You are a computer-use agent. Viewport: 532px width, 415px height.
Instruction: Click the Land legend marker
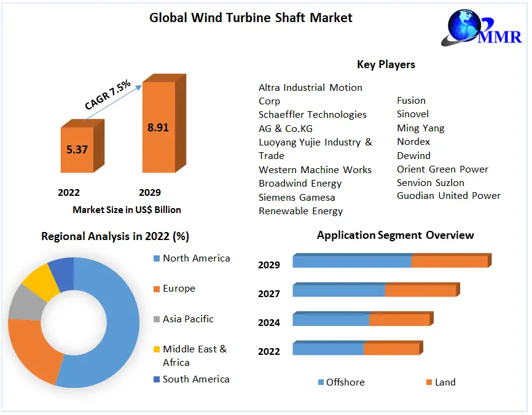coord(429,382)
